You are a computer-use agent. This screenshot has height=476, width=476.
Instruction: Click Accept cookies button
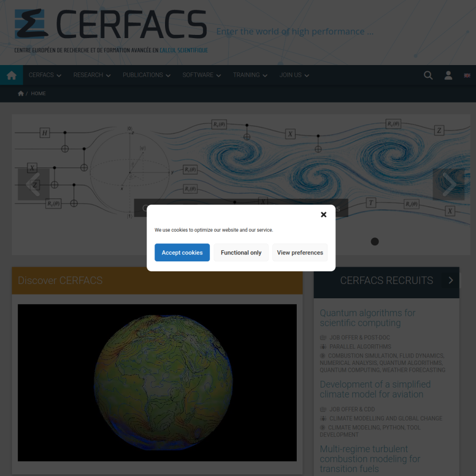182,252
